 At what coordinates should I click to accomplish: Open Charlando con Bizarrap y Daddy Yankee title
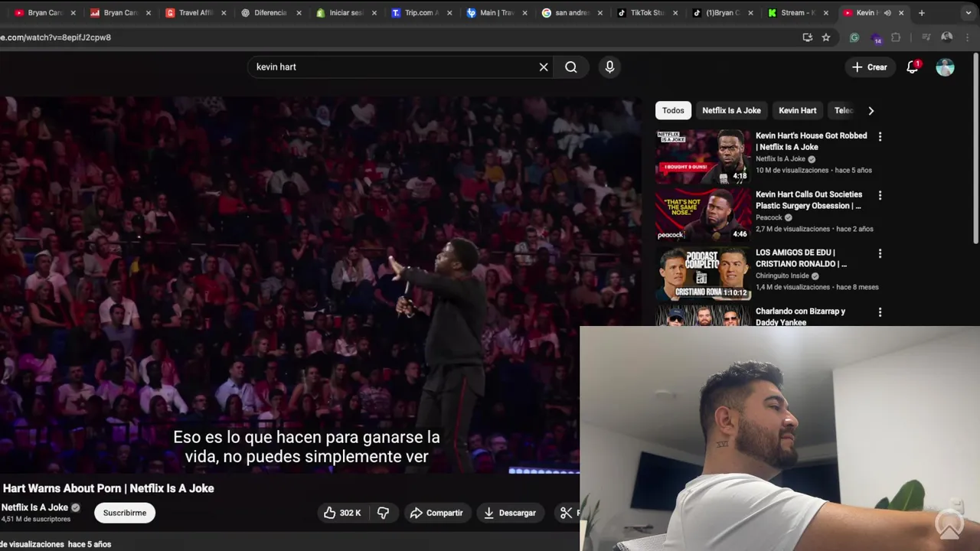point(800,317)
